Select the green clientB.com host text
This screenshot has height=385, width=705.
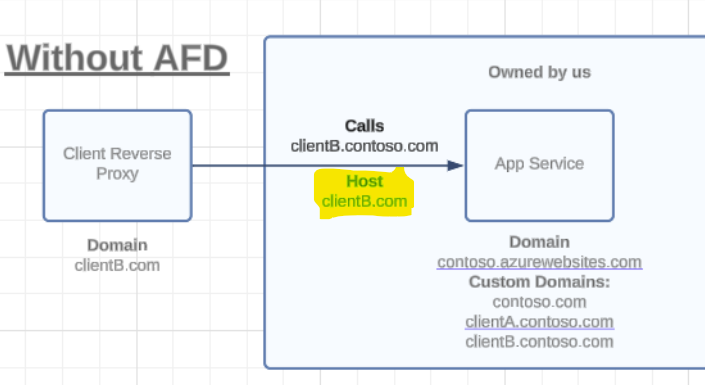[364, 201]
